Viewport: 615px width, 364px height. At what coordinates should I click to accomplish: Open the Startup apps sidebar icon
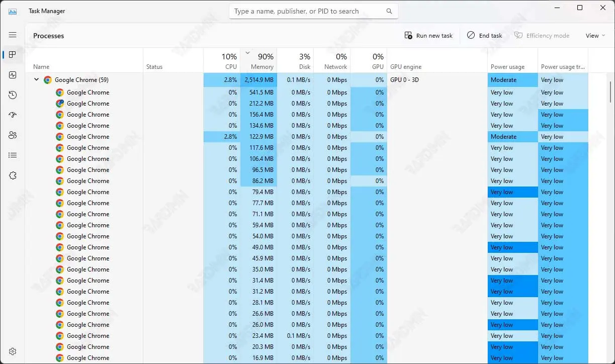pyautogui.click(x=13, y=115)
